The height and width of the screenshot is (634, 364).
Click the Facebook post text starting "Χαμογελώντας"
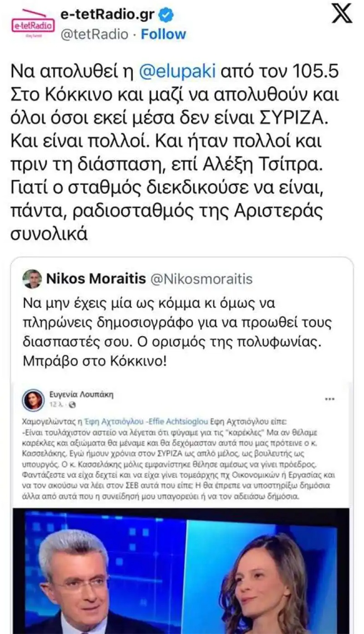pyautogui.click(x=178, y=458)
